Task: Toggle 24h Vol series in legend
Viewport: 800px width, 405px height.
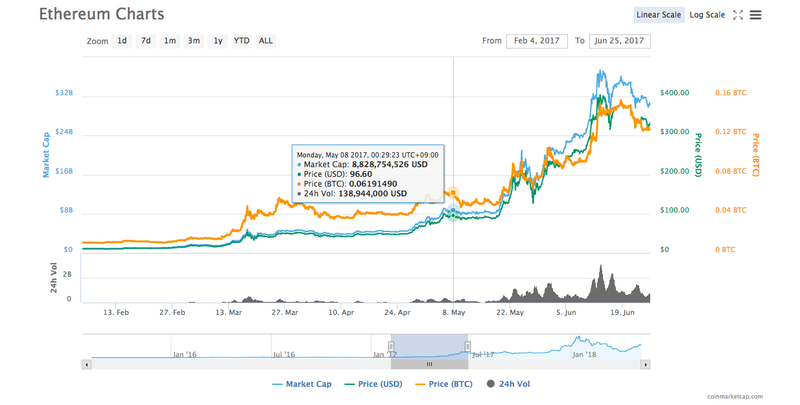Action: [508, 384]
